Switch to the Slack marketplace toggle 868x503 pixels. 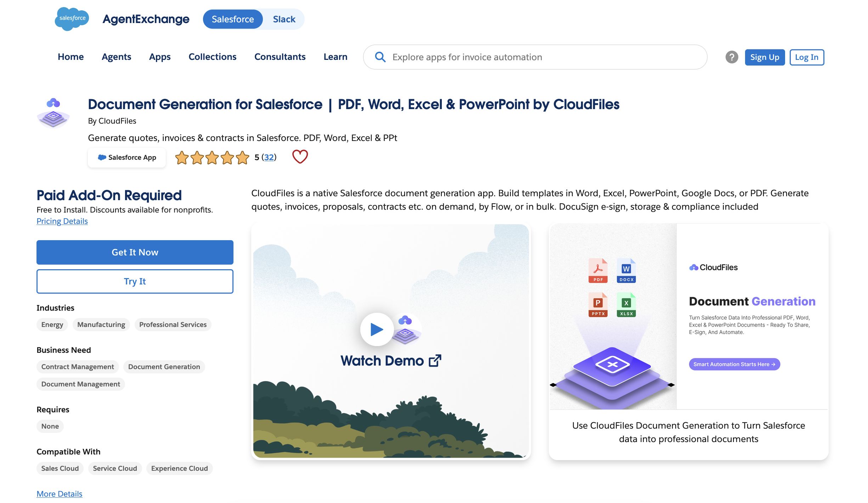click(x=284, y=19)
